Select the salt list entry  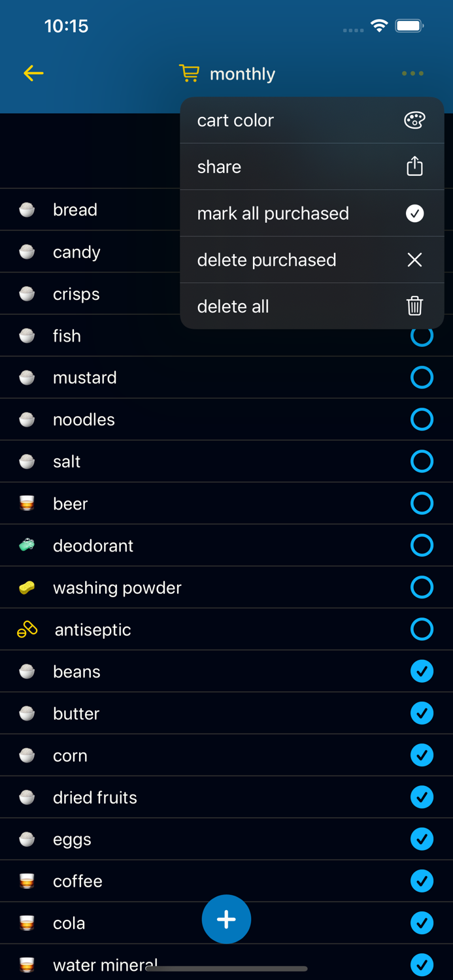pyautogui.click(x=67, y=462)
